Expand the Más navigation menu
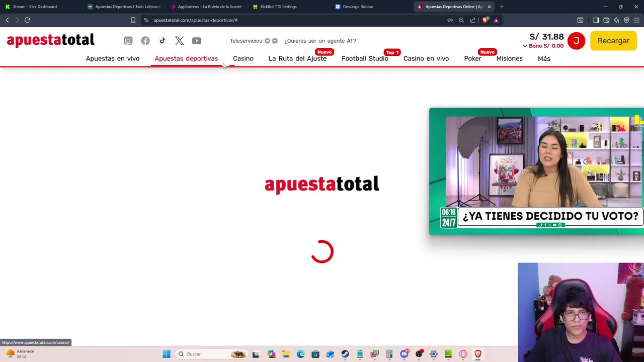The image size is (644, 362). click(544, 58)
